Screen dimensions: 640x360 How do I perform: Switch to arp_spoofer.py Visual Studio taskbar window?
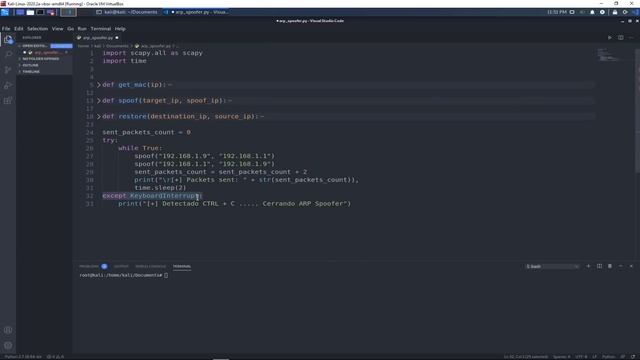point(196,12)
